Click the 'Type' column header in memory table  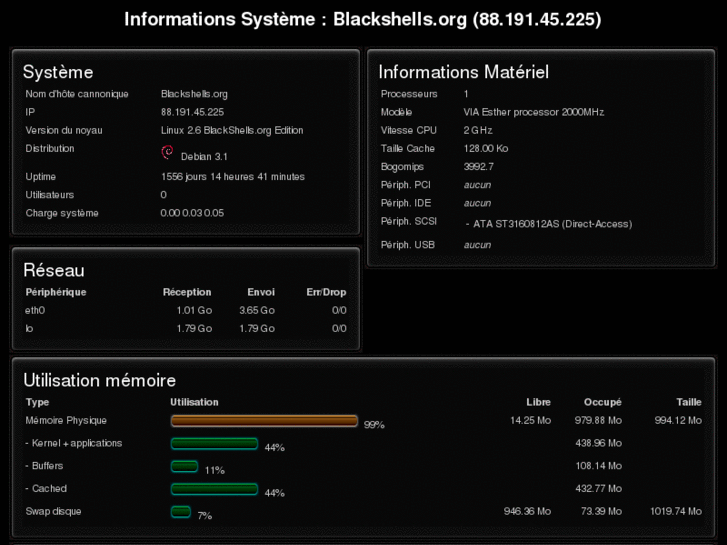[x=37, y=402]
